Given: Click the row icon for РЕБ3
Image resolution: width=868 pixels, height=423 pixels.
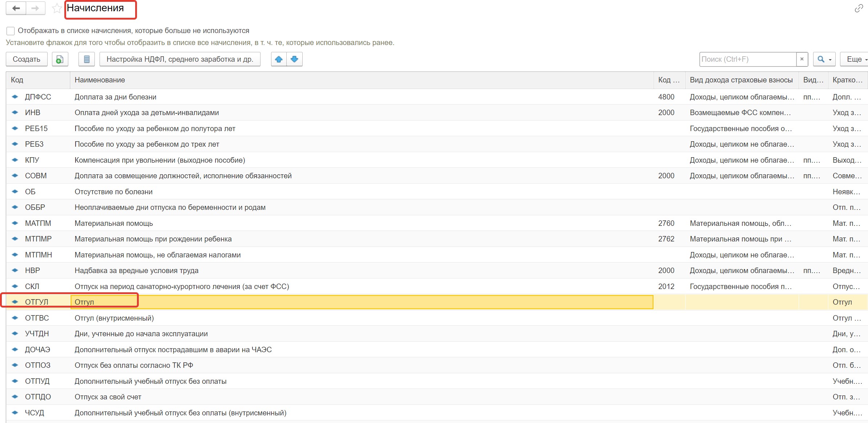Looking at the screenshot, I should (x=15, y=144).
